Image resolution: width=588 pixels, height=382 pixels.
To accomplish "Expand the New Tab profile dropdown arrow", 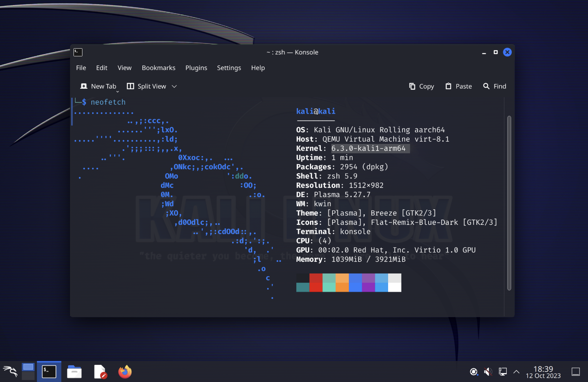I will pos(118,92).
